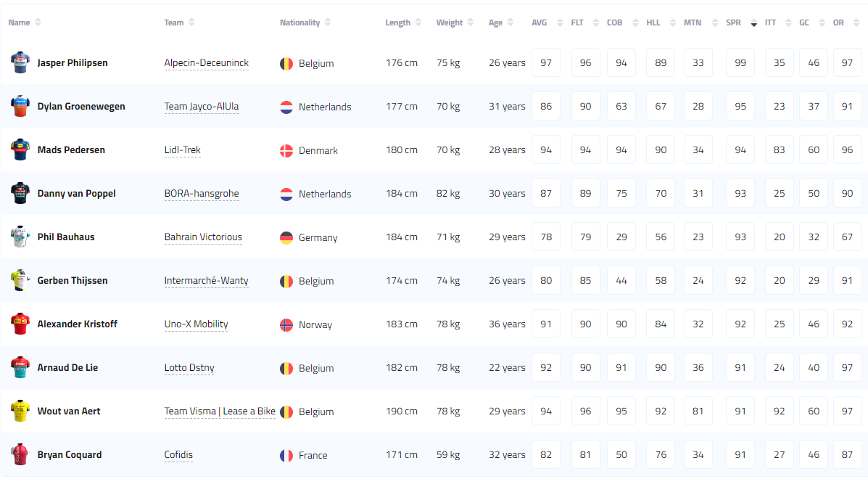
Task: Click the Denmark flag icon
Action: coord(286,150)
